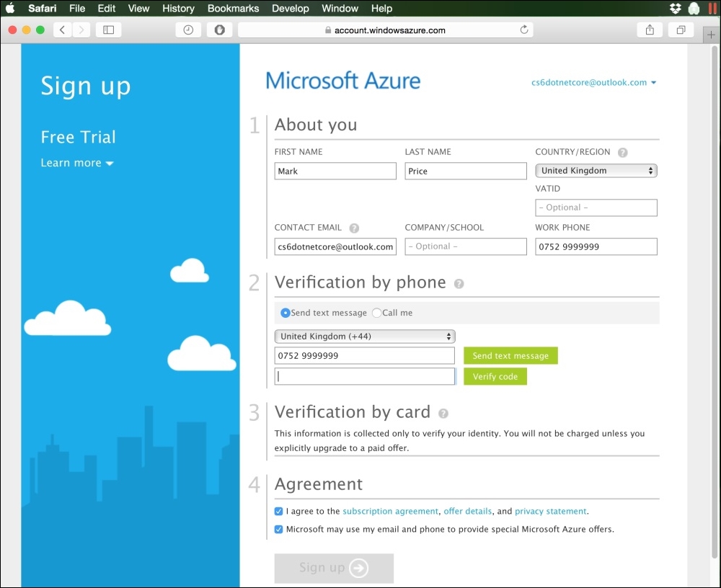Click the ghost-shaped icon in the menu bar
Viewport: 721px width, 588px height.
pyautogui.click(x=694, y=8)
